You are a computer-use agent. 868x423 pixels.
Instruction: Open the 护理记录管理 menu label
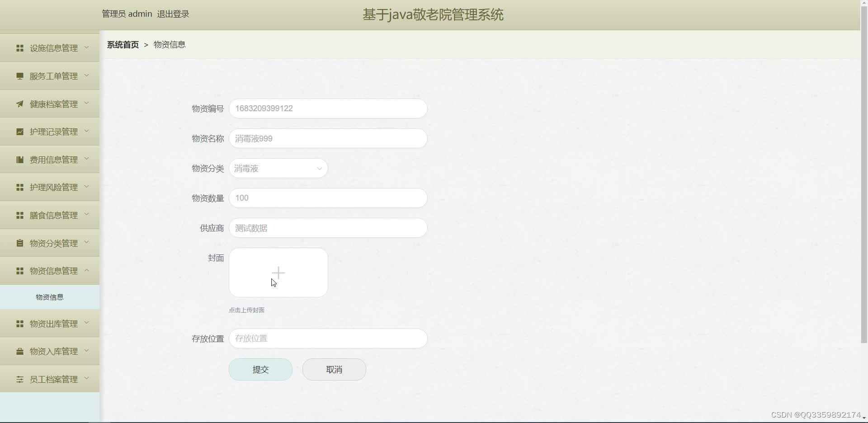[54, 132]
